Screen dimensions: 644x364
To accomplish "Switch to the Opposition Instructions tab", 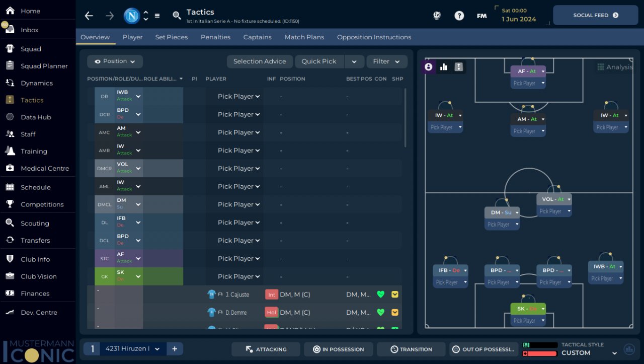I will 374,37.
